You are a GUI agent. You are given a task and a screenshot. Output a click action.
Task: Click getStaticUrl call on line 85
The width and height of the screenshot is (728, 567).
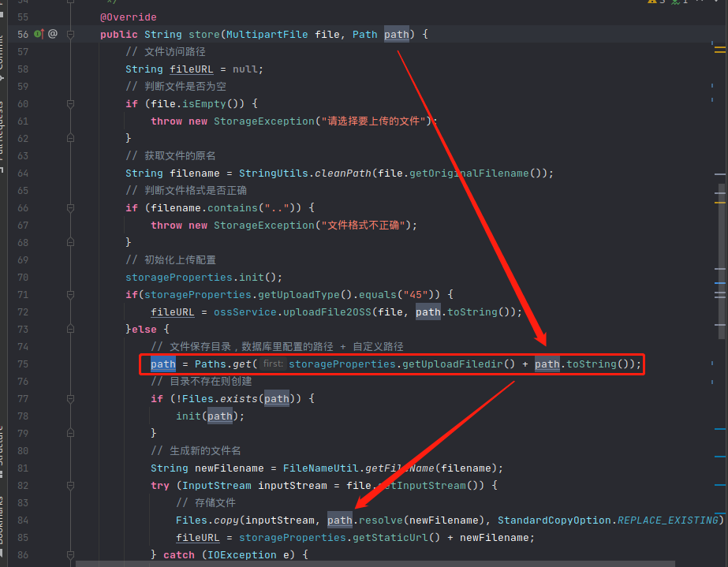(390, 537)
